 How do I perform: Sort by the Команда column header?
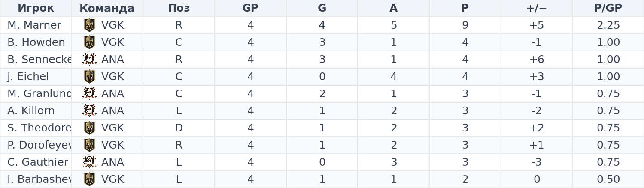107,8
